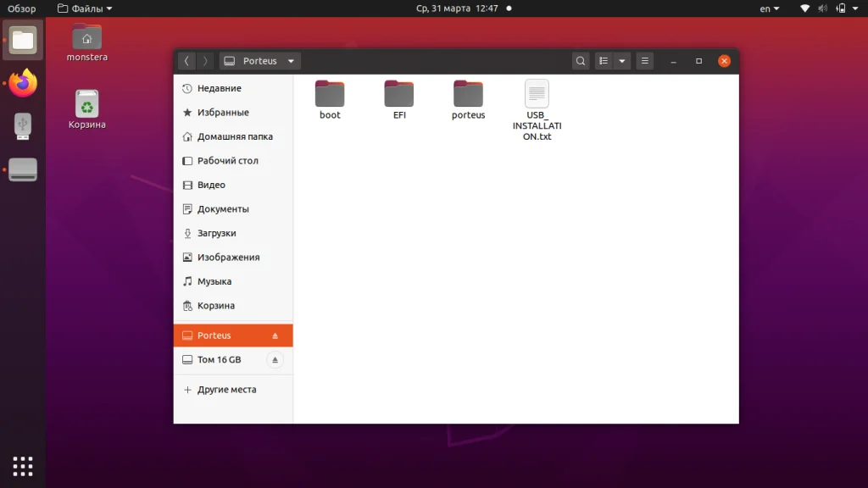The image size is (868, 488).
Task: Open the hamburger menu in Files toolbar
Action: pos(643,60)
